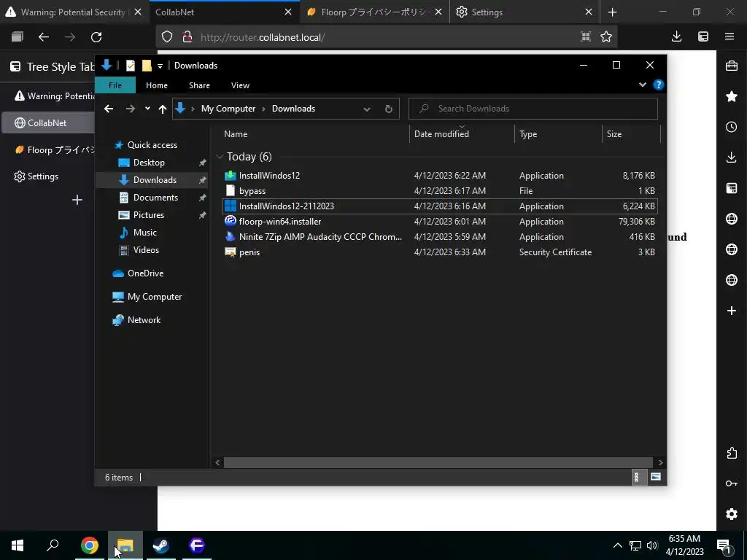Image resolution: width=747 pixels, height=560 pixels.
Task: Open Explorer help question mark icon
Action: coord(659,85)
